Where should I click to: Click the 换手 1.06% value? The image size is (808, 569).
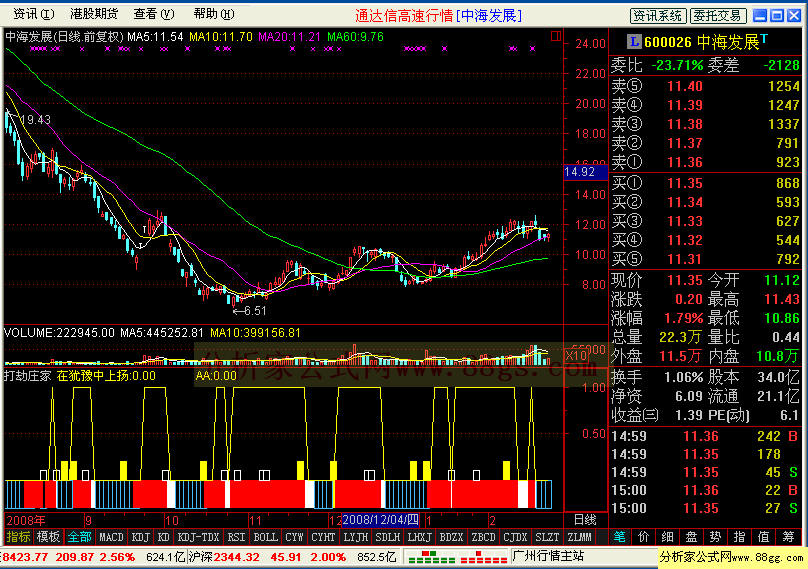[x=684, y=377]
